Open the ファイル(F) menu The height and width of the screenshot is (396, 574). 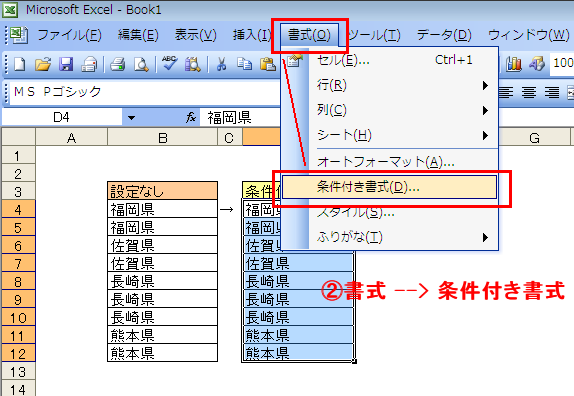click(x=70, y=36)
